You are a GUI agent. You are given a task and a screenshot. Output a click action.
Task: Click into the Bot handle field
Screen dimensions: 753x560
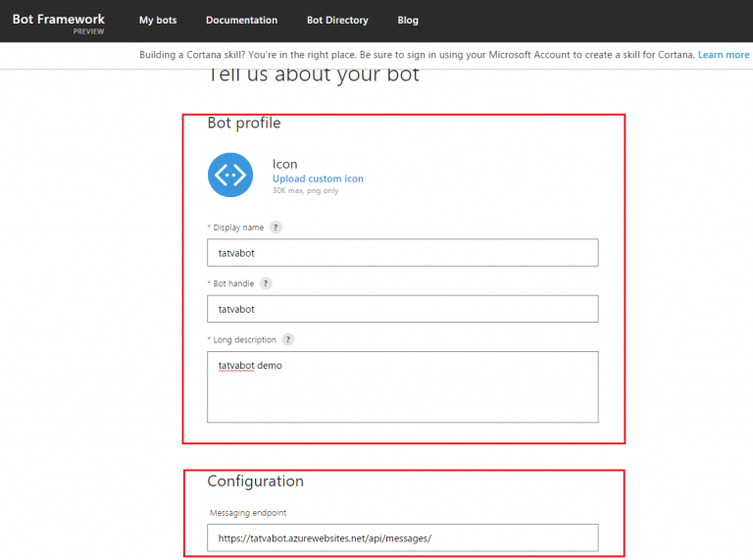coord(402,309)
